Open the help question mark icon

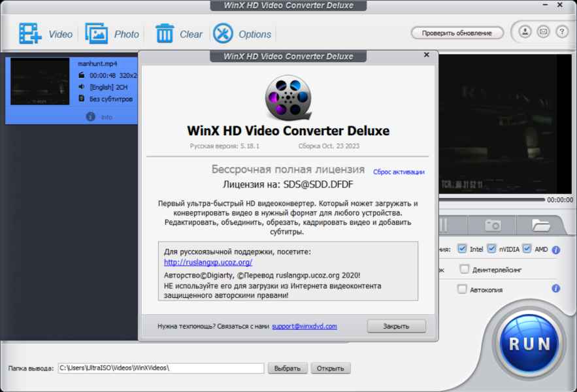[x=561, y=32]
